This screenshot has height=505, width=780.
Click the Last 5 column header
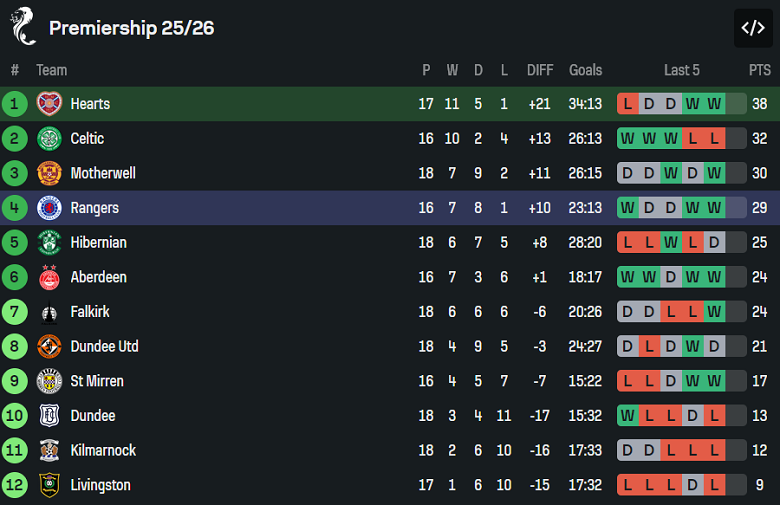(x=682, y=70)
